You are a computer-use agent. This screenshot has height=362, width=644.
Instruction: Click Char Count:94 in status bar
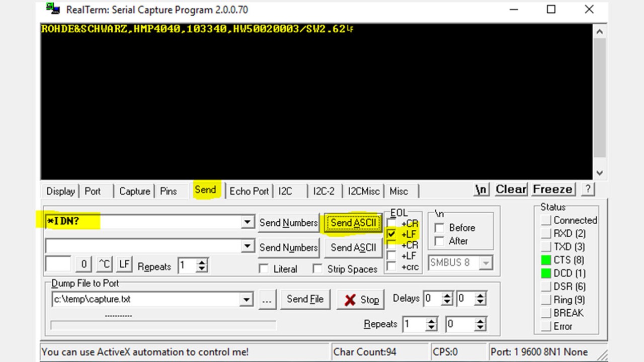(364, 352)
